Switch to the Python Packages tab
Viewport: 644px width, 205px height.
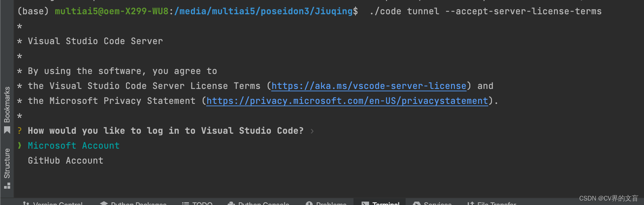tap(133, 203)
